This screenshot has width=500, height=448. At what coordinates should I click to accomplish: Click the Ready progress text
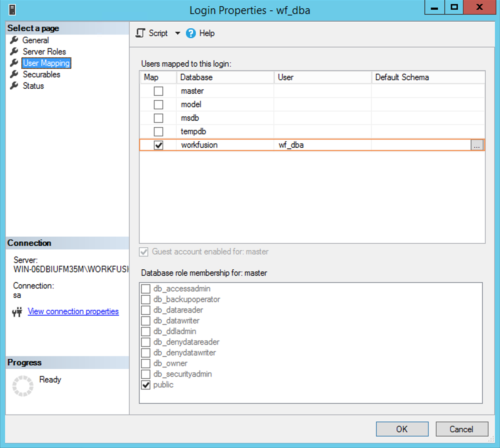50,380
